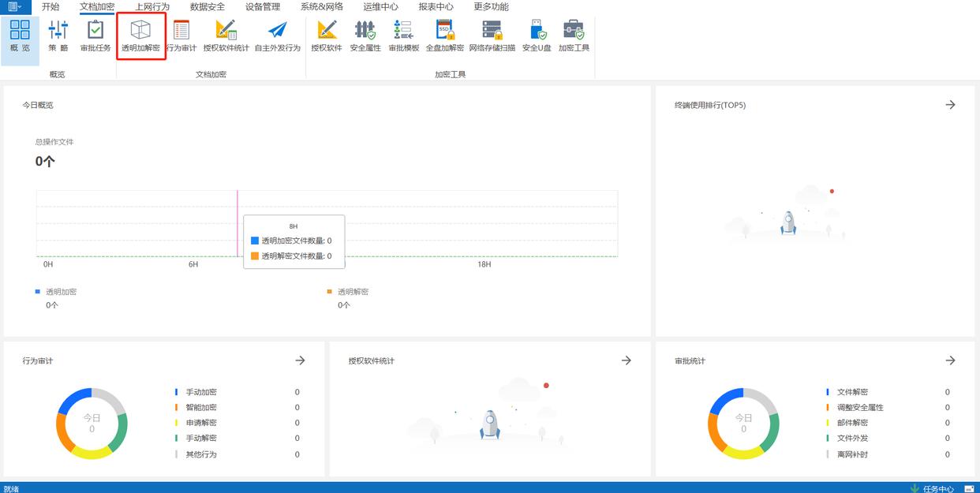Viewport: 980px width, 493px height.
Task: Switch to the 数据安全 tab
Action: tap(208, 7)
